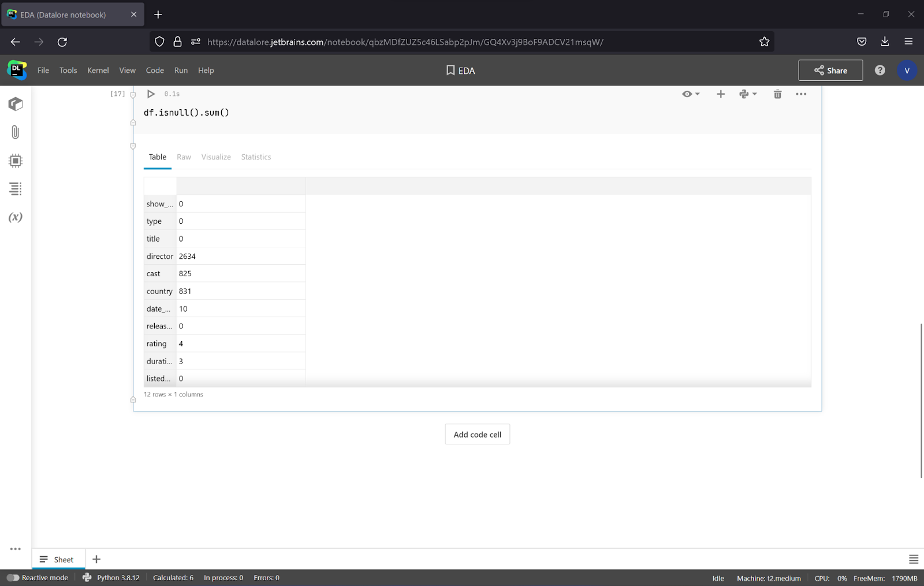Click the Calculated: 6 status entry
This screenshot has height=586, width=924.
173,577
